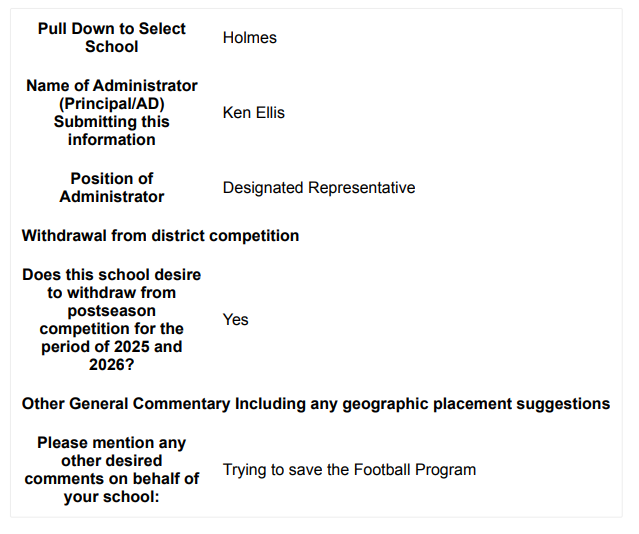Image resolution: width=639 pixels, height=534 pixels.
Task: Click the Name of Administrator label
Action: (111, 113)
